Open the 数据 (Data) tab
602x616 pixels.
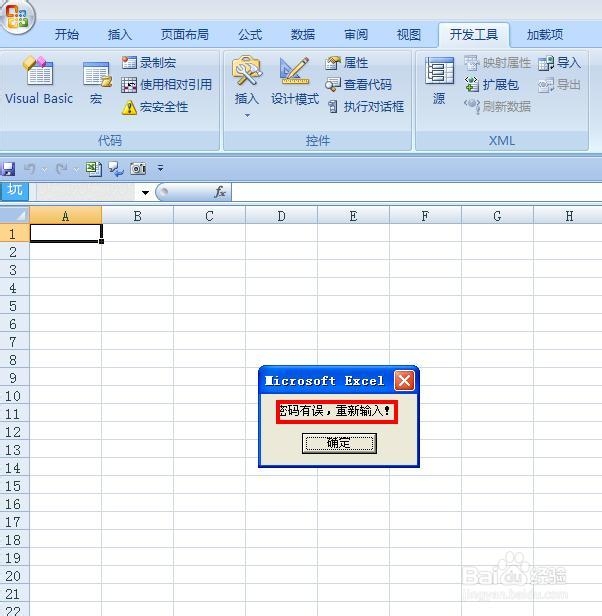tap(303, 35)
